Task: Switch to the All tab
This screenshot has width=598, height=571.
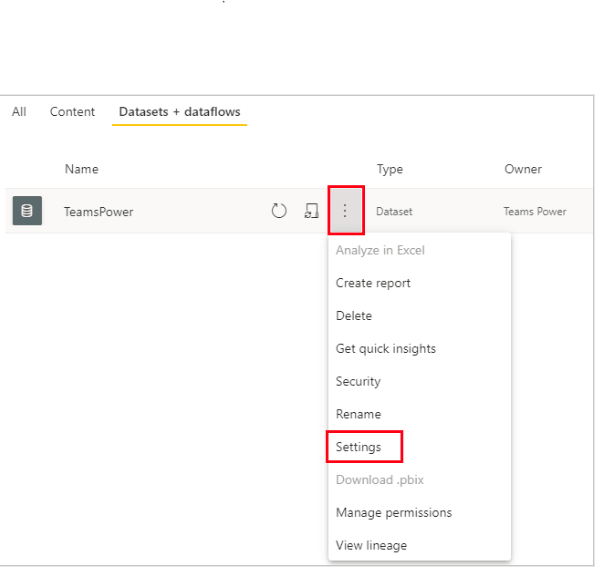Action: (19, 112)
